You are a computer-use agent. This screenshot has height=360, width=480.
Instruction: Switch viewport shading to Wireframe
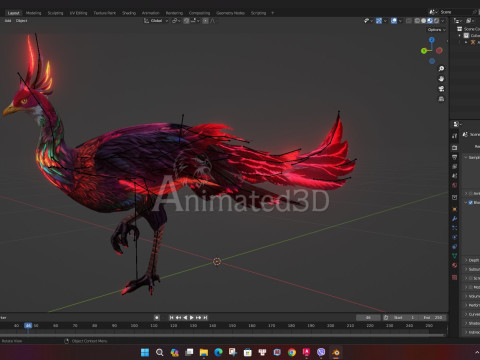(417, 21)
